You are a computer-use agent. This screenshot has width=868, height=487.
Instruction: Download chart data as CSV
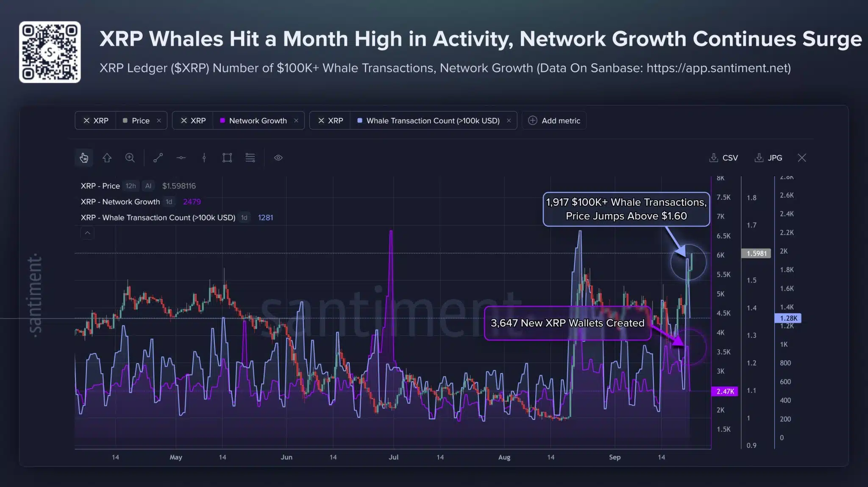click(724, 158)
